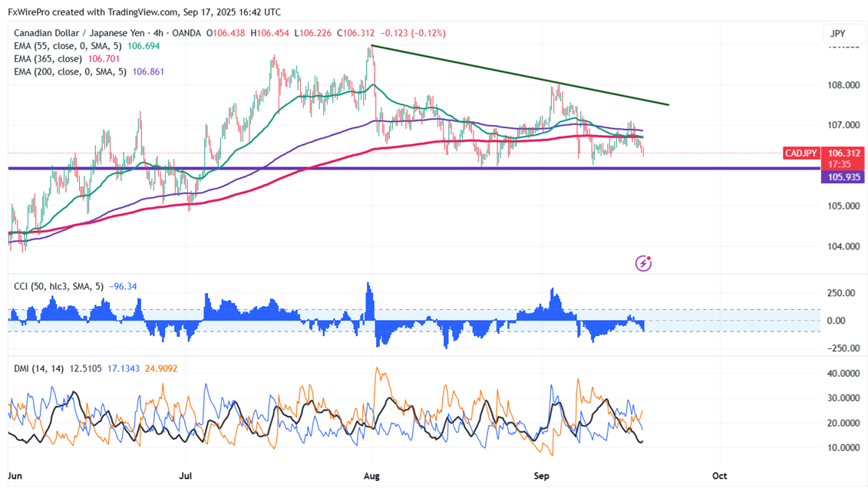Click the 104.000 price axis label
The height and width of the screenshot is (491, 868).
pyautogui.click(x=843, y=246)
